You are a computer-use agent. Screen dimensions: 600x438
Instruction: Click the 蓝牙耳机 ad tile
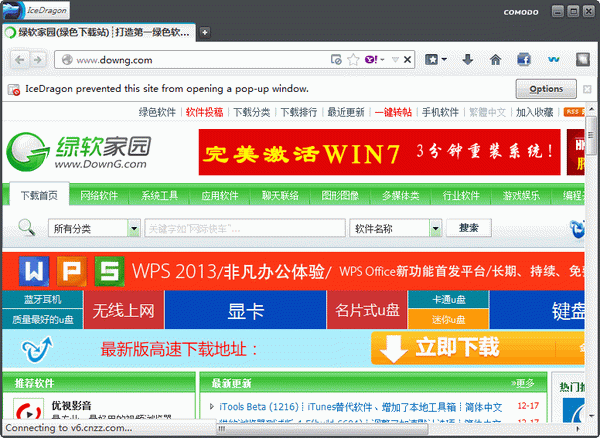click(x=42, y=300)
